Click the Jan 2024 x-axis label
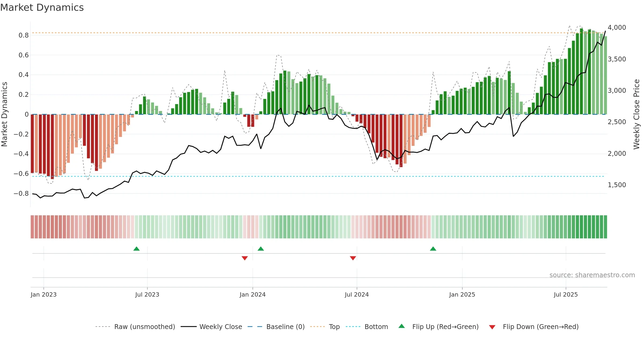 click(x=253, y=294)
